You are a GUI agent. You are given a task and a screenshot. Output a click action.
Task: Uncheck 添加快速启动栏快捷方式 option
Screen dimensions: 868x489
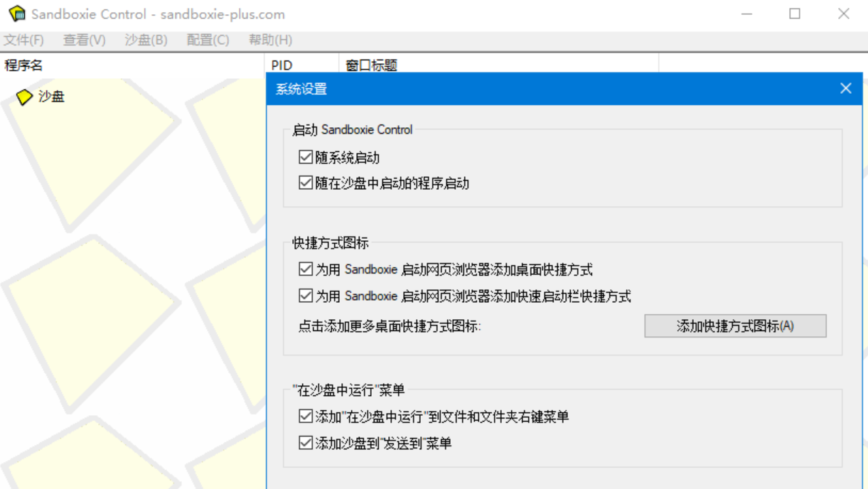[x=306, y=296]
